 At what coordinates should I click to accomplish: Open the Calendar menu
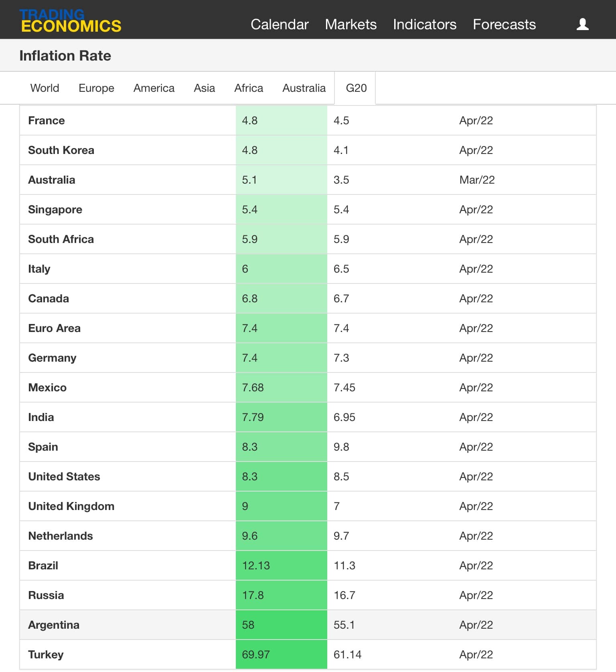click(x=279, y=24)
